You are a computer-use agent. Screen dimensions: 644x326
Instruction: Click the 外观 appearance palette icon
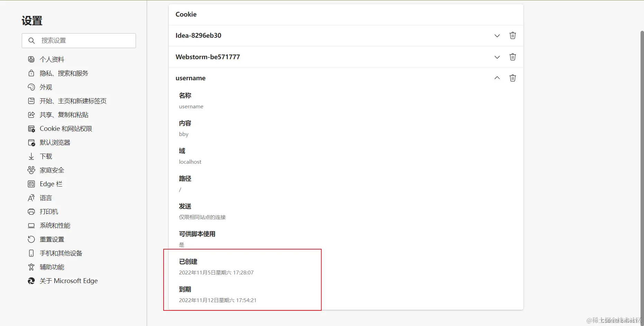[x=31, y=87]
